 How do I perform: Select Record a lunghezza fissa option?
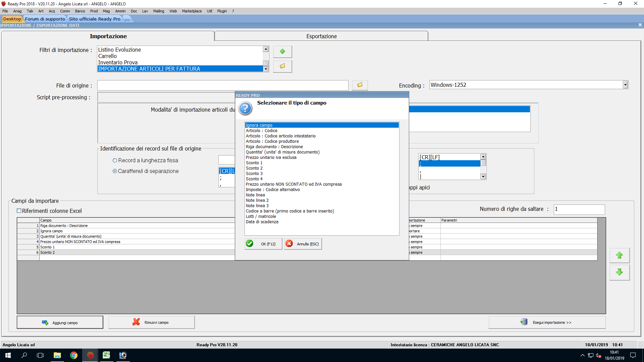(115, 161)
